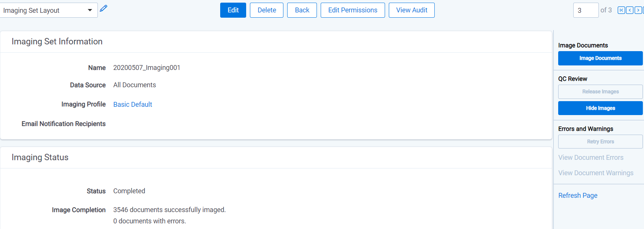Click the Image Documents button
The image size is (644, 229).
coord(600,58)
